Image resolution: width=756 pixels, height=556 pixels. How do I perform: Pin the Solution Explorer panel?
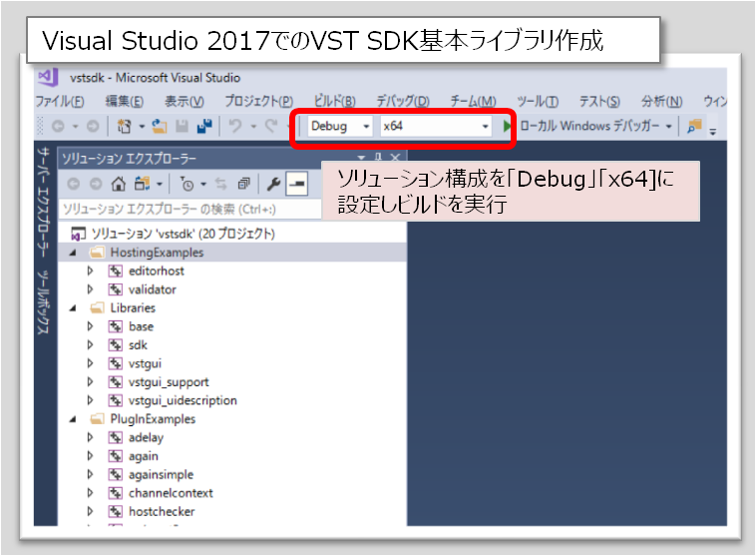(x=378, y=157)
